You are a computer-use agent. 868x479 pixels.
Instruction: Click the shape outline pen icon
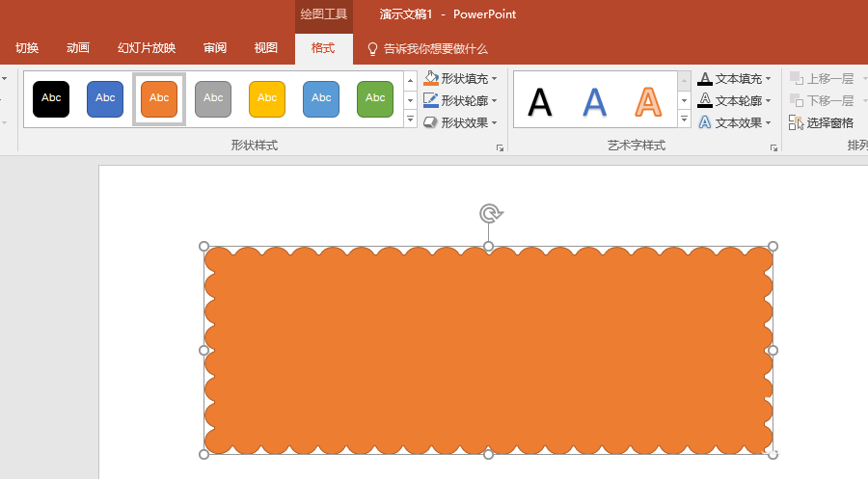(431, 100)
